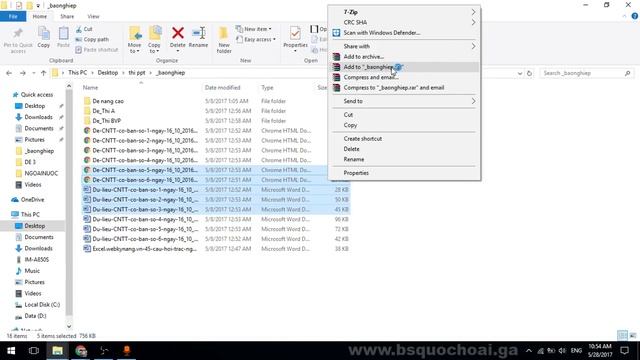Click Copy path in the ribbon

pyautogui.click(x=92, y=39)
